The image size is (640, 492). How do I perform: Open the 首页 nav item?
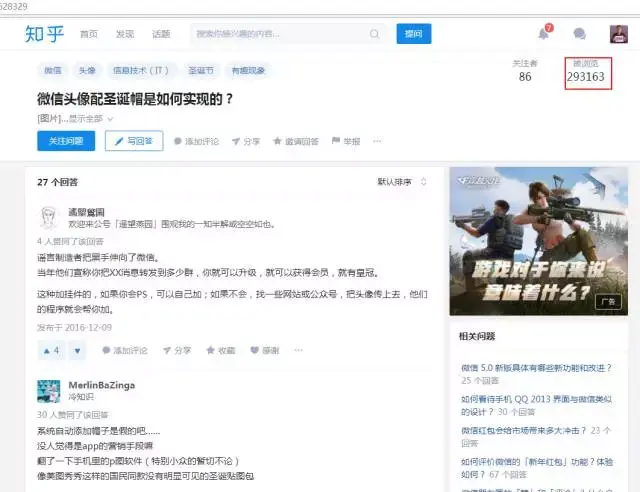[x=89, y=34]
